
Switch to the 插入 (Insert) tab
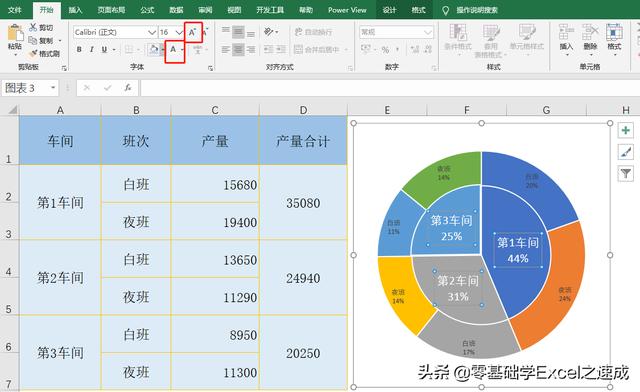(75, 10)
